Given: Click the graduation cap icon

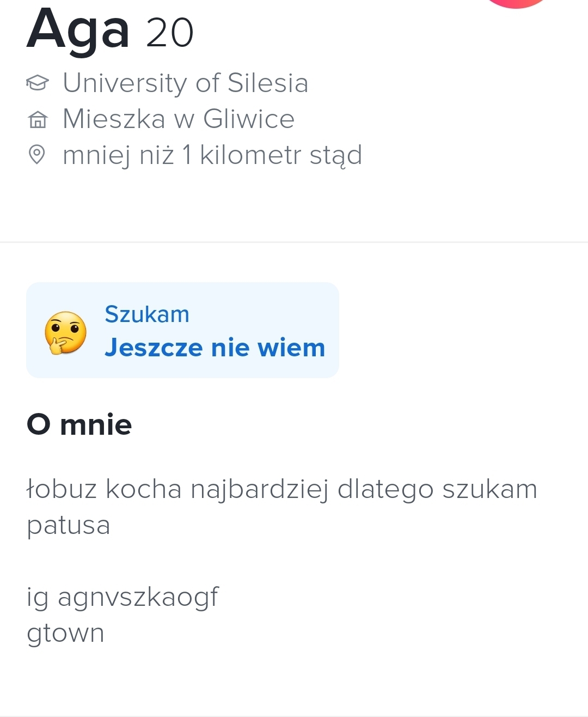Looking at the screenshot, I should (37, 83).
